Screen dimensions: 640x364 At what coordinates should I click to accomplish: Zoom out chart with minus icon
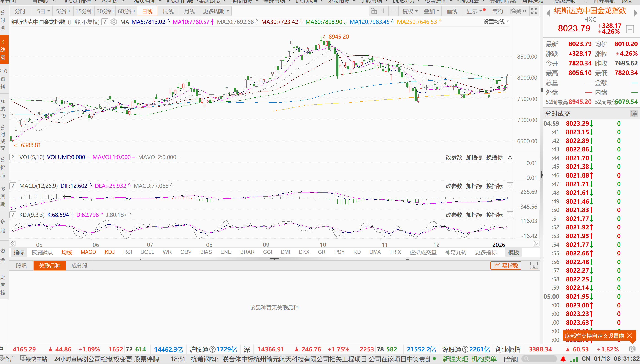coord(393,11)
